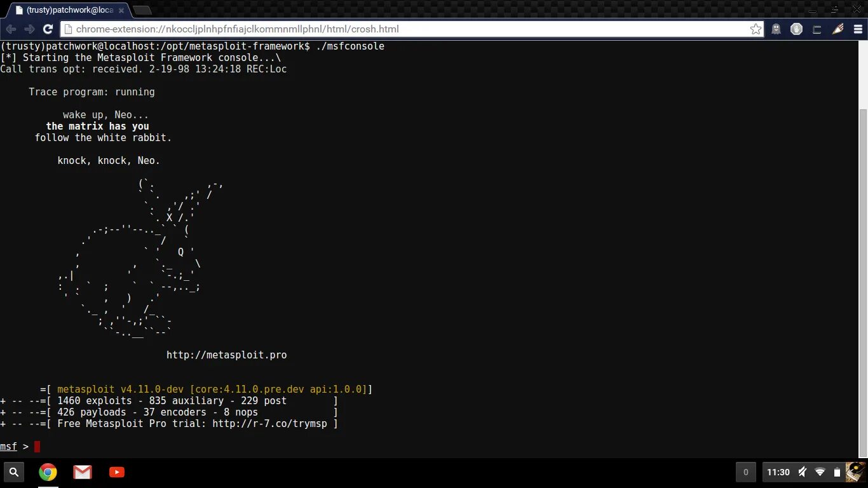Click the msf prompt cursor

coord(37,447)
